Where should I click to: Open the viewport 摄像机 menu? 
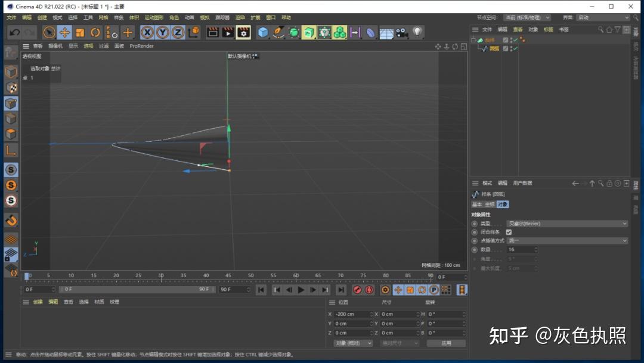tap(55, 46)
